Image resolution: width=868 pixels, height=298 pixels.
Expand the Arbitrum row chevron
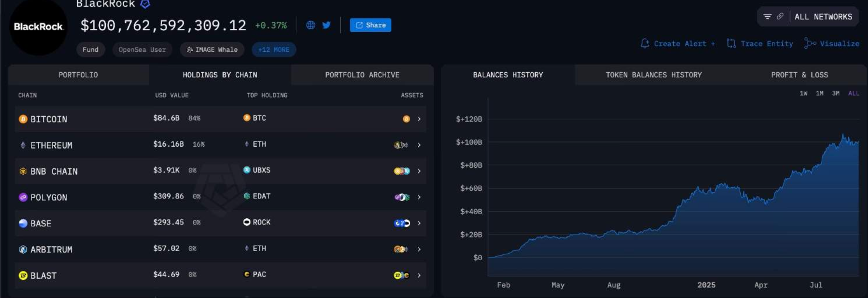pyautogui.click(x=419, y=250)
